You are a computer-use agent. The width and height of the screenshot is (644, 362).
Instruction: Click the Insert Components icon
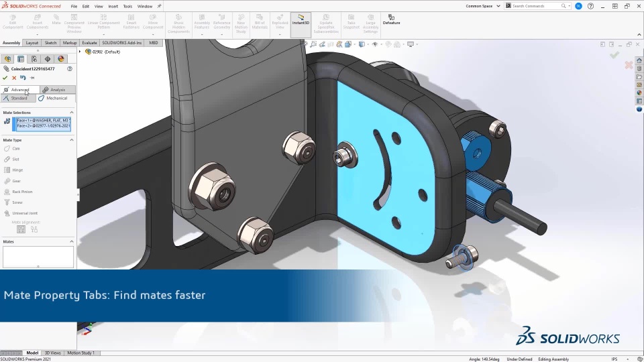click(x=38, y=17)
